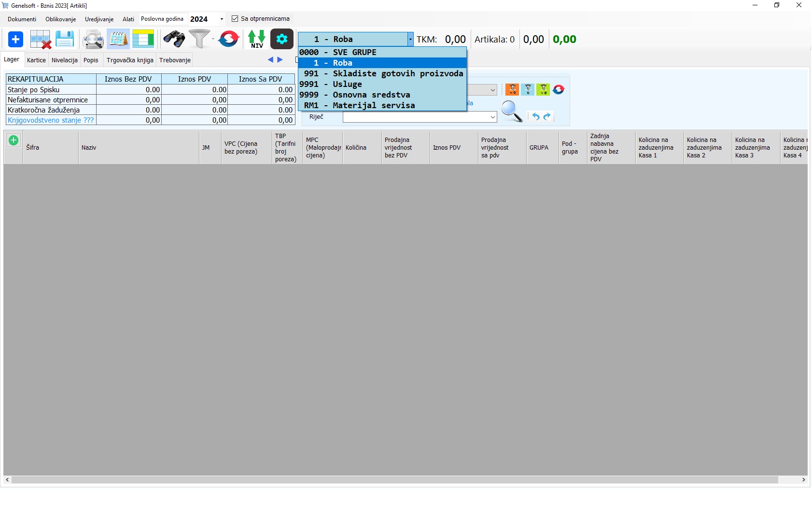This screenshot has height=507, width=812.
Task: Open the Dokumenti menu
Action: click(22, 19)
